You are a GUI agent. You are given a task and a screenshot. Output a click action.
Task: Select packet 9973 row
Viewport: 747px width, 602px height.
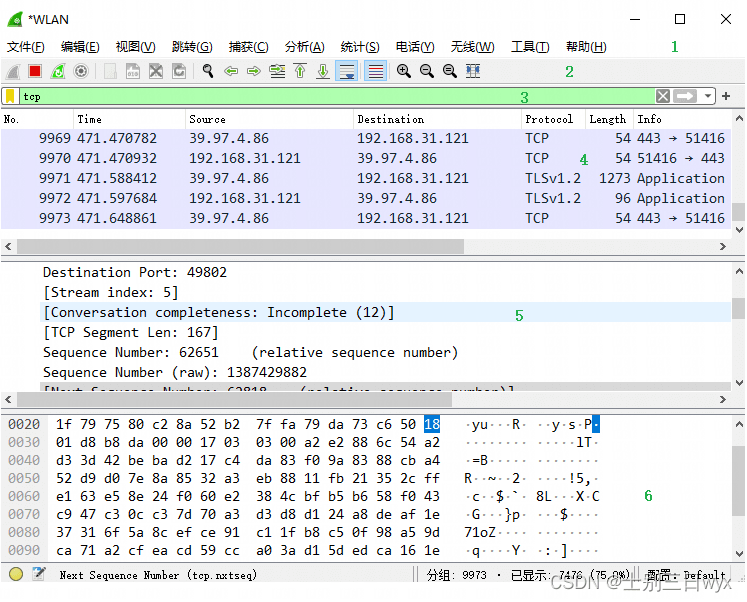(x=366, y=218)
